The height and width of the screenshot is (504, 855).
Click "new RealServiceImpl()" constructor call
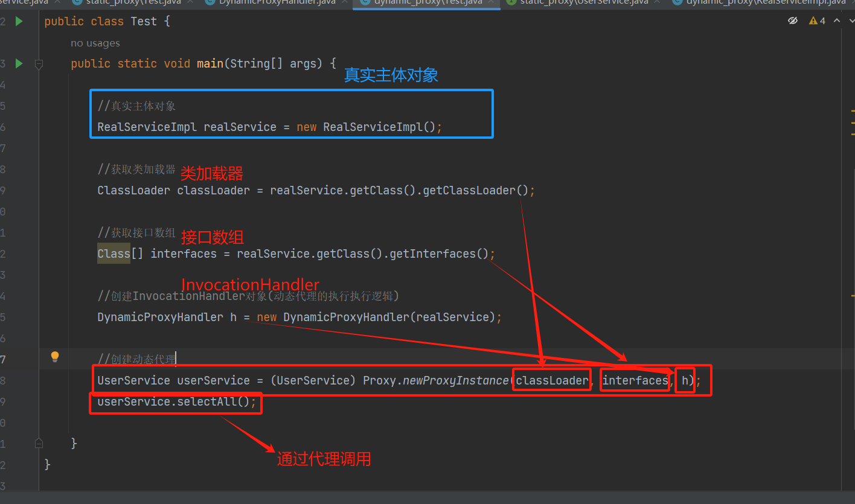[367, 127]
